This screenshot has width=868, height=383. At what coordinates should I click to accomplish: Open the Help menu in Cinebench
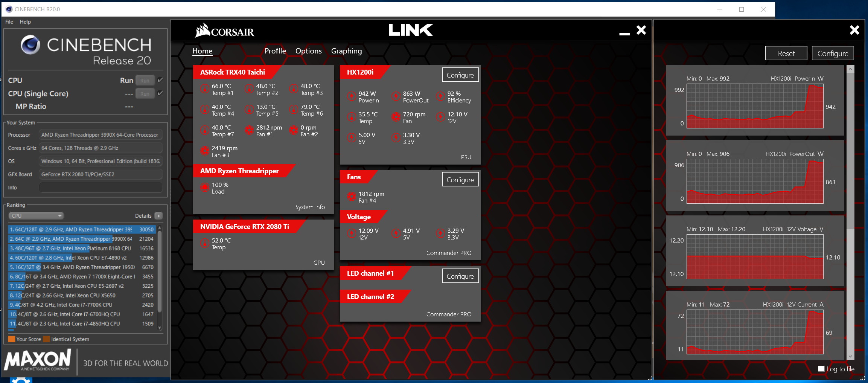click(25, 22)
